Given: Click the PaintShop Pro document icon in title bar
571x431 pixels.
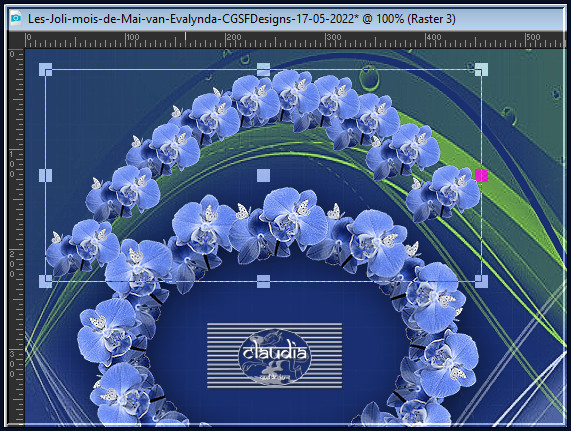Looking at the screenshot, I should [x=16, y=18].
